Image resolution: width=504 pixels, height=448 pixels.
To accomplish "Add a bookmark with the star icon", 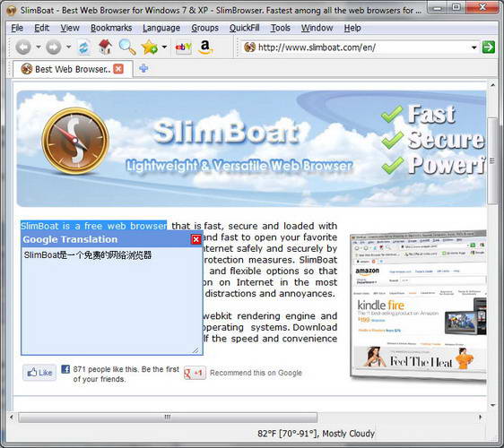I will coord(150,47).
